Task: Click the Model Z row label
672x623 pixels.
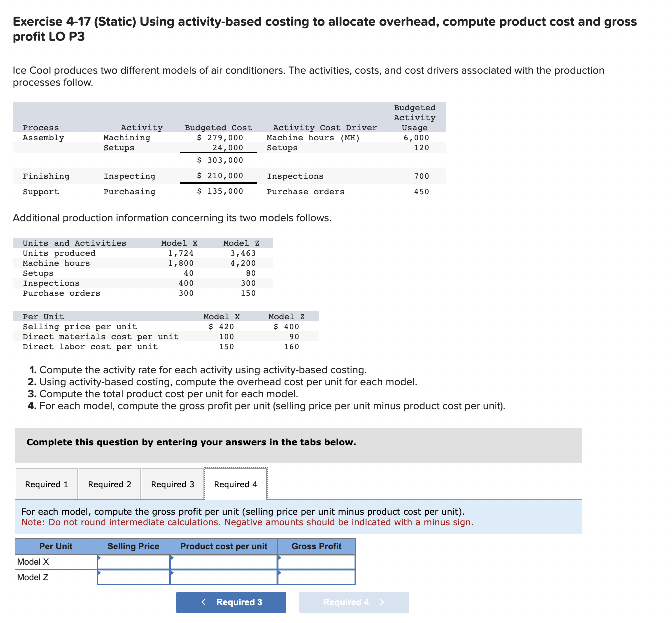Action: click(x=33, y=577)
